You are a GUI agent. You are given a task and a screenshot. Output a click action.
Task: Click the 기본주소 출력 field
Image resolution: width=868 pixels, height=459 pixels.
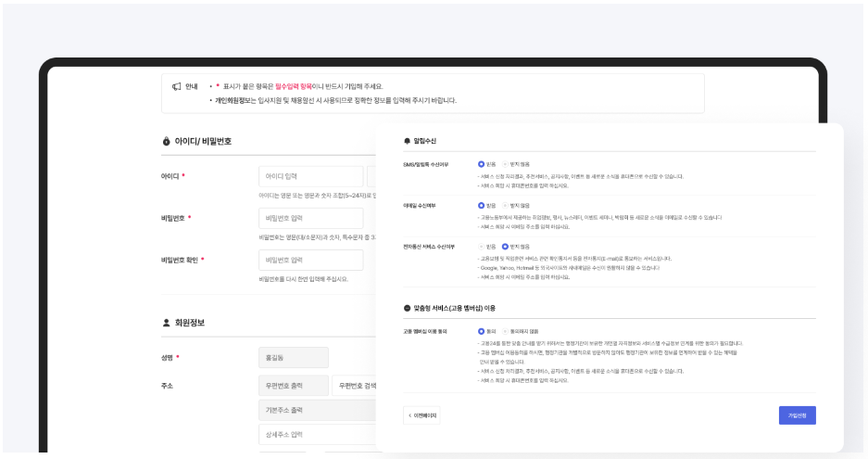pyautogui.click(x=317, y=410)
